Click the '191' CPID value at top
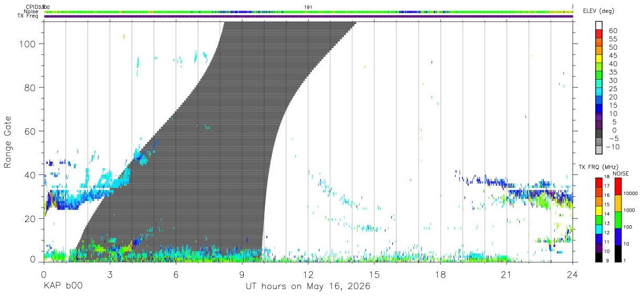The width and height of the screenshot is (644, 297). 308,7
